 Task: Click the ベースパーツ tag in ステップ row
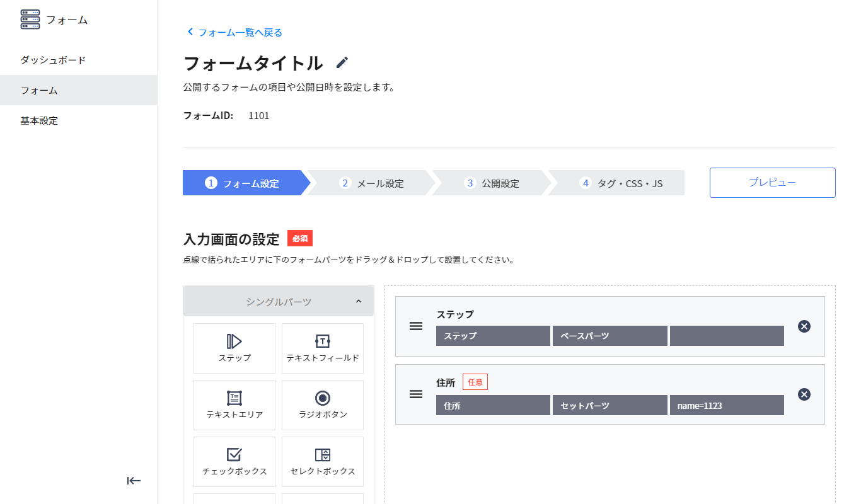(x=610, y=336)
